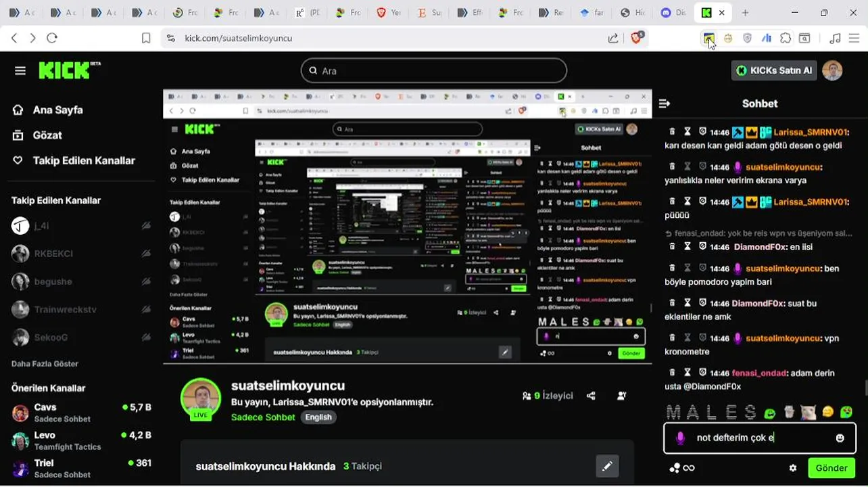Reload the page
Viewport: 868px width, 487px height.
pyautogui.click(x=52, y=38)
